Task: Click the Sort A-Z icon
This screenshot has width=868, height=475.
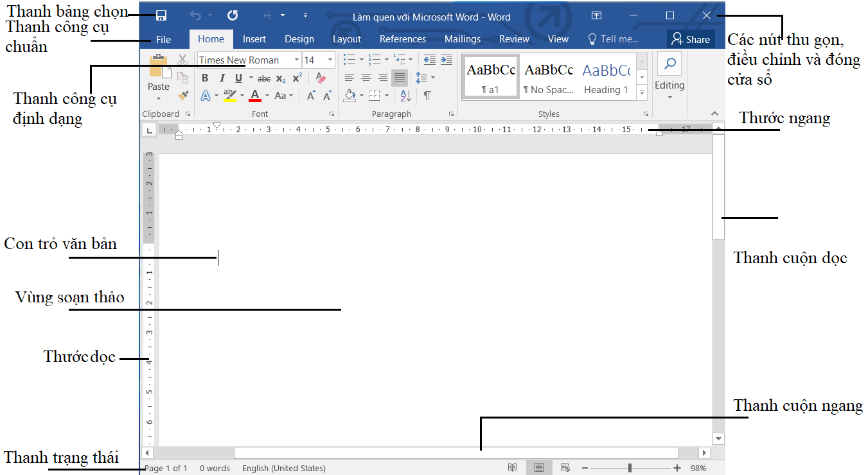Action: tap(405, 96)
